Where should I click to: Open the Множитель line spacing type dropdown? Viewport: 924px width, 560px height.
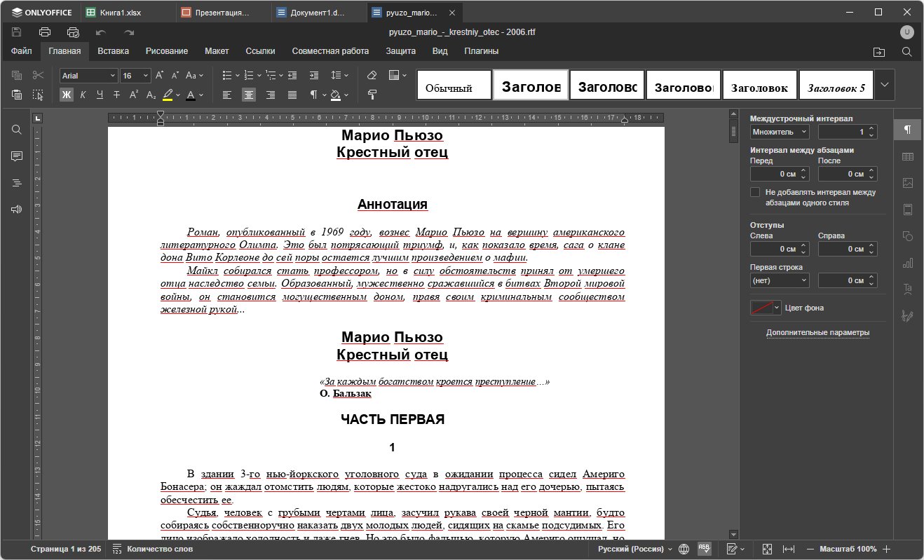pyautogui.click(x=780, y=131)
